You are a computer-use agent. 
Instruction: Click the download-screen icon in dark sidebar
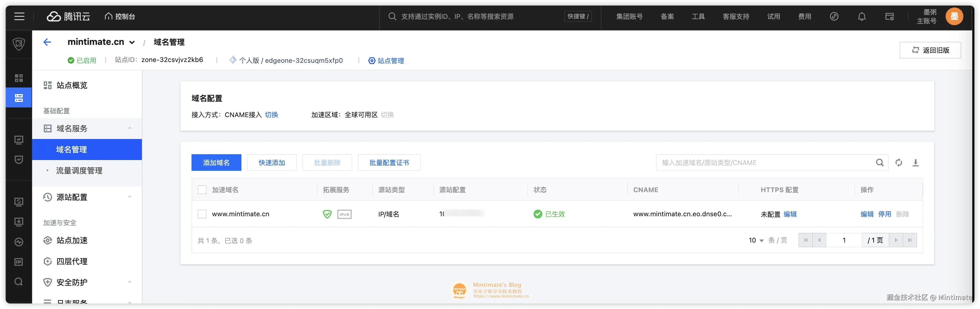point(19,222)
